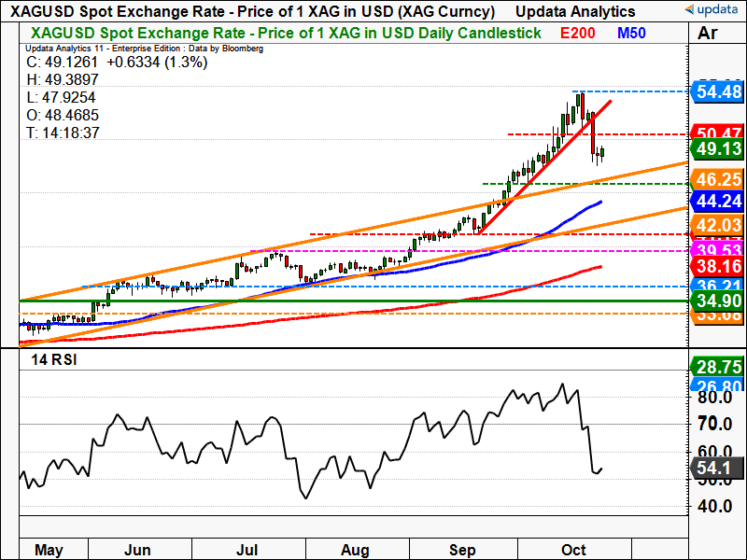Click the green Daily Candlestick series title
This screenshot has width=747, height=560.
[x=280, y=33]
